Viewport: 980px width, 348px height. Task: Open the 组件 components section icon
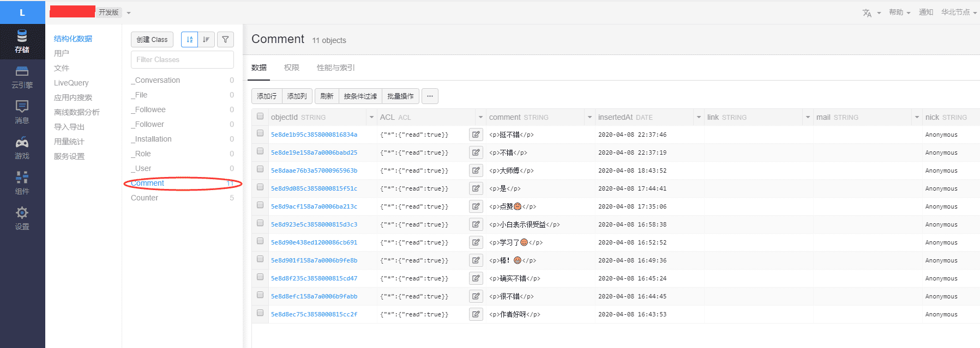22,183
